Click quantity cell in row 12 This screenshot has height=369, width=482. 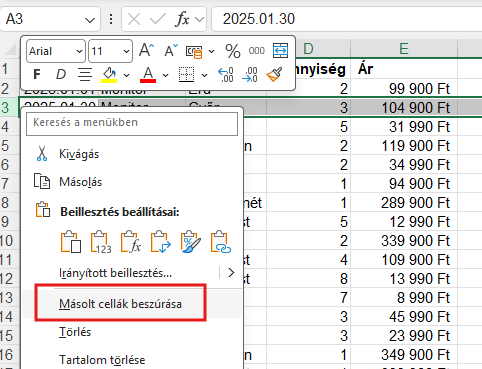(308, 279)
